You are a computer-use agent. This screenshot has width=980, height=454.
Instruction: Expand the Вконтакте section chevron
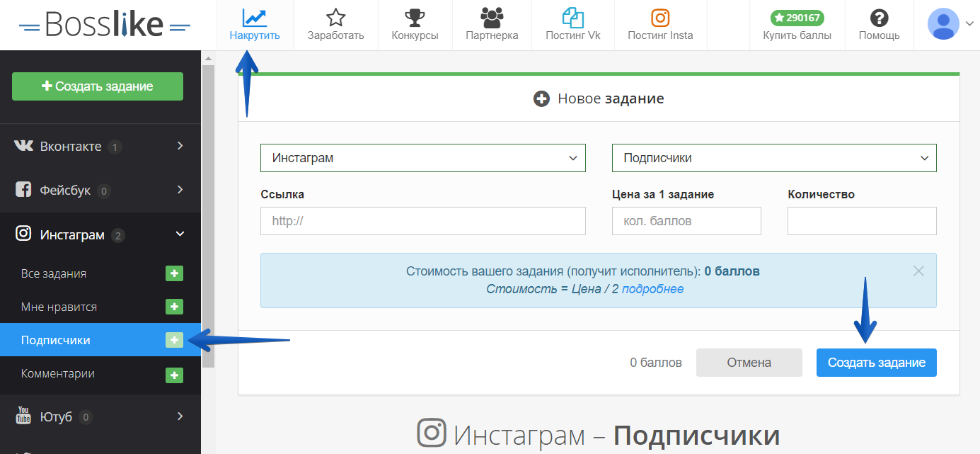(x=180, y=146)
